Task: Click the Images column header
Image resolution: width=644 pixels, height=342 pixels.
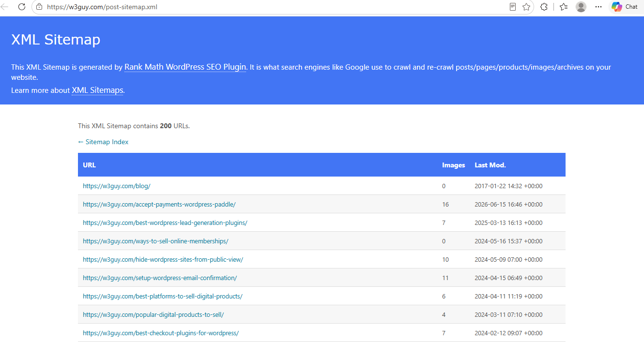Action: pyautogui.click(x=454, y=165)
